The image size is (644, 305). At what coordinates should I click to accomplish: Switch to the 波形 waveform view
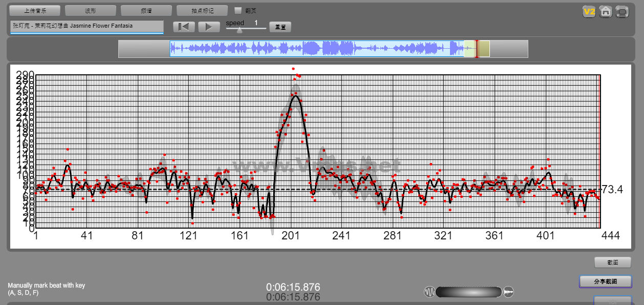tap(91, 11)
